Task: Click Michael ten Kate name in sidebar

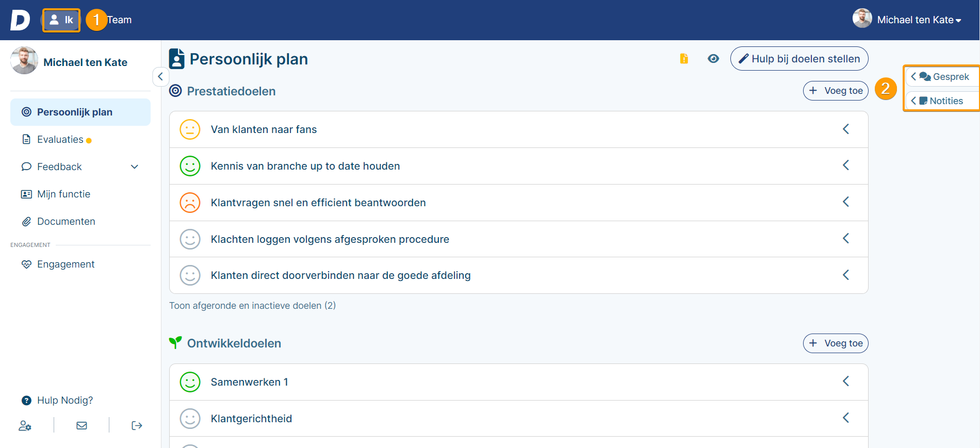Action: click(85, 62)
